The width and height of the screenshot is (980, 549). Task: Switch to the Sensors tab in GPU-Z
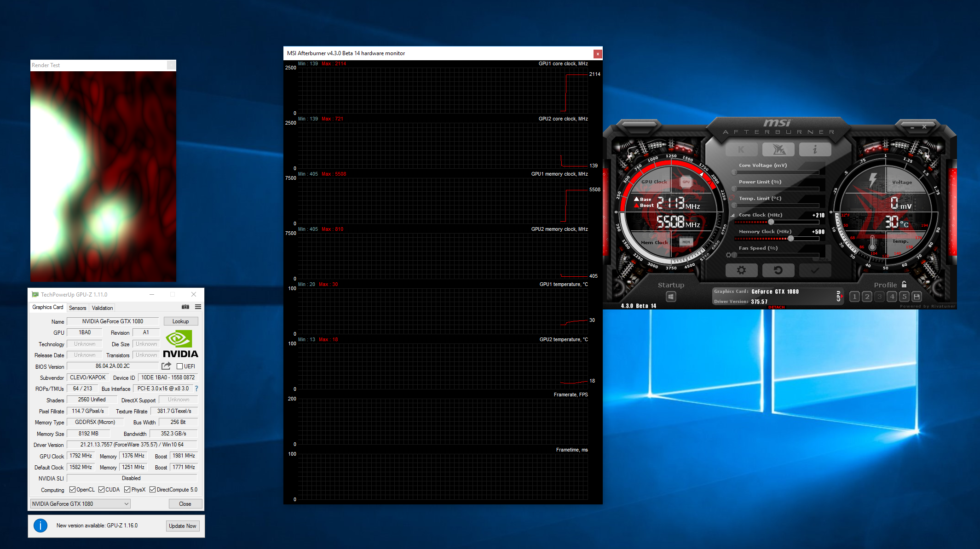click(78, 308)
